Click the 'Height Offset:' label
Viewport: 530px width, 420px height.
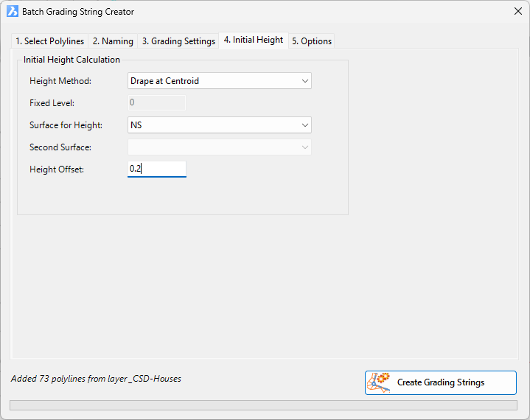(57, 169)
